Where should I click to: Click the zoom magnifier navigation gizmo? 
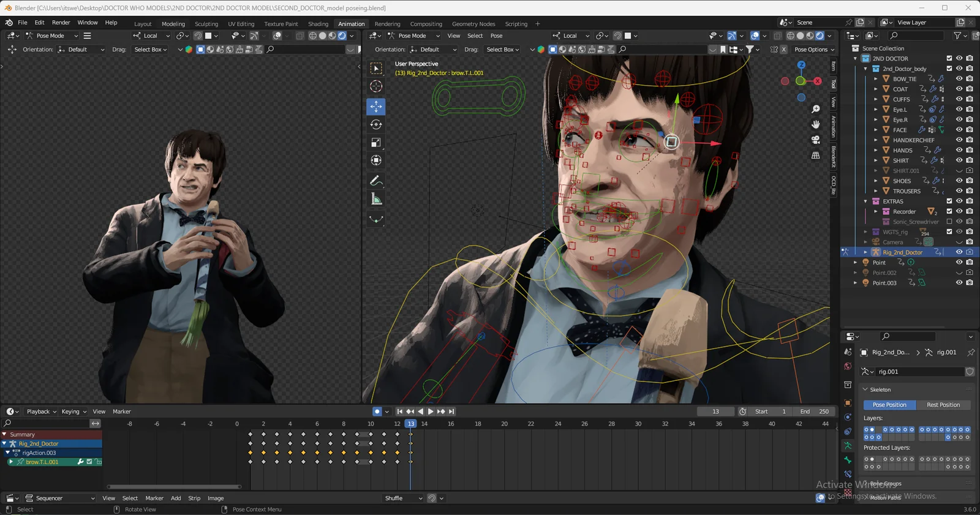click(816, 109)
